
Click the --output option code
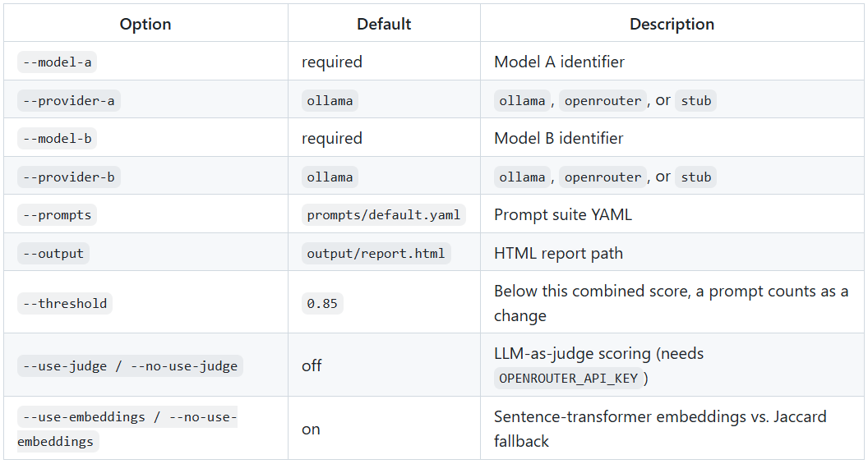pos(53,253)
